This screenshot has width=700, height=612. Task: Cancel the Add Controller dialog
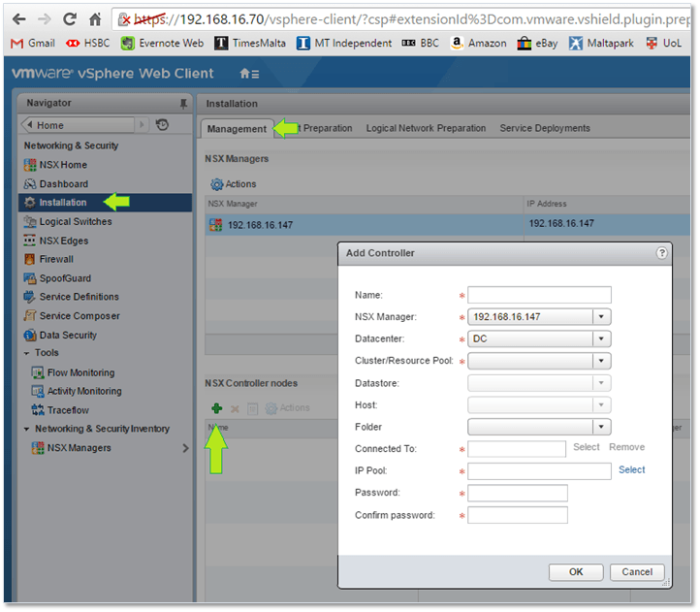(x=637, y=572)
